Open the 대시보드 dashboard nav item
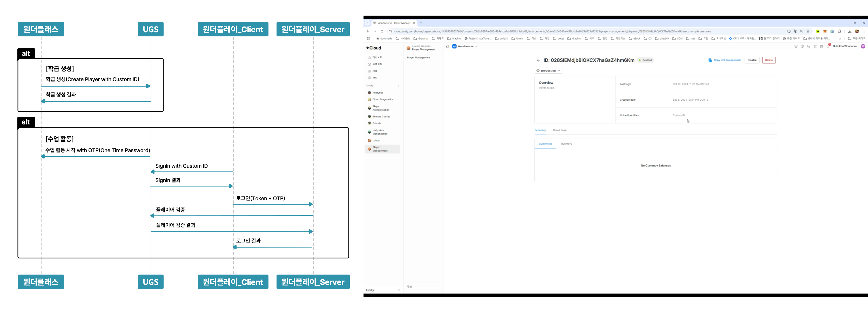Viewport: 868px width, 312px height. [375, 57]
